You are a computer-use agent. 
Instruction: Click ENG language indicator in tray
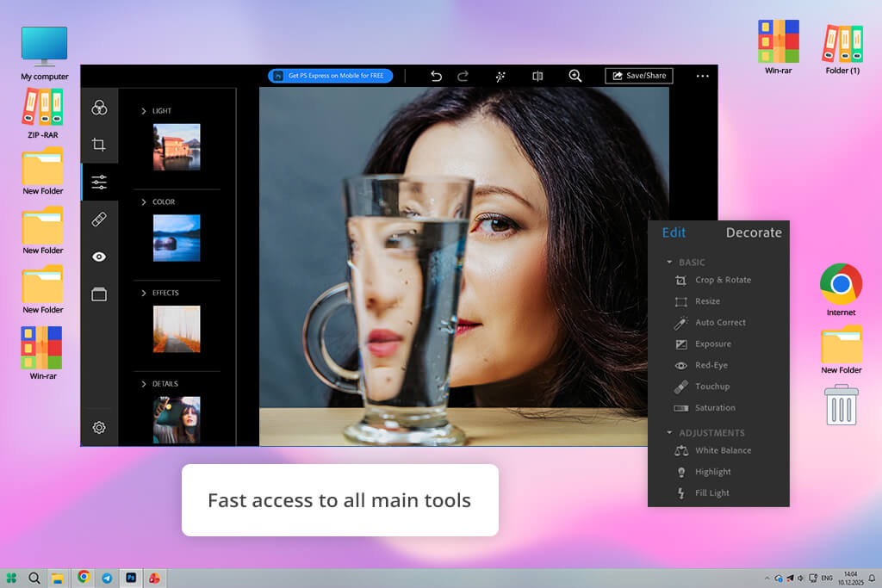coord(827,578)
